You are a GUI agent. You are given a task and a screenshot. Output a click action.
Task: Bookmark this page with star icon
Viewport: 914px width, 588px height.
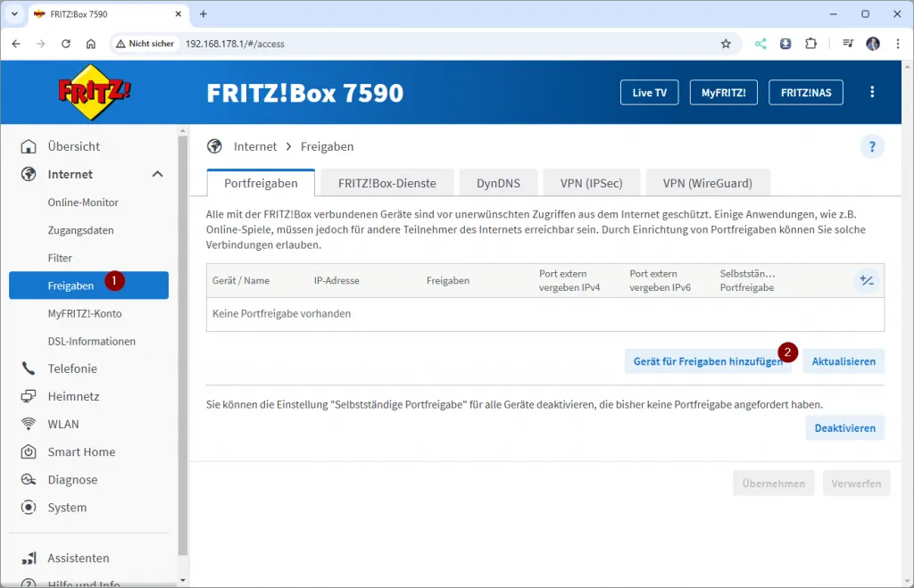click(726, 44)
